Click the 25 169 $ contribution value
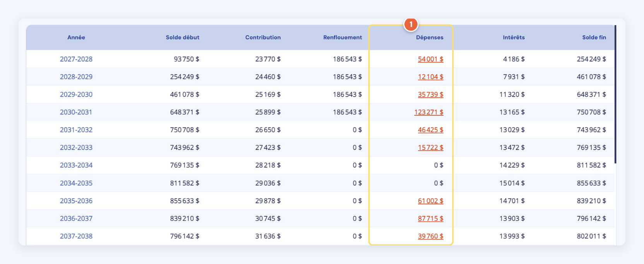 point(268,94)
